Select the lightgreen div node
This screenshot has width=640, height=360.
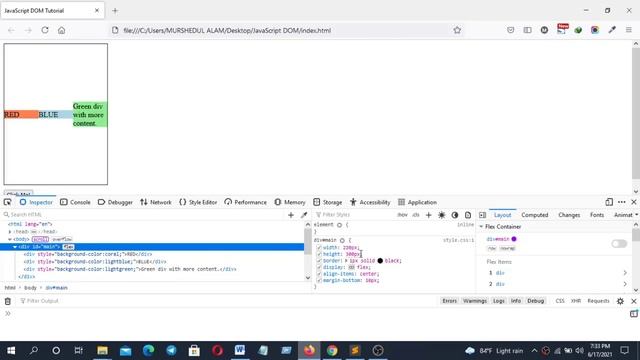point(130,269)
